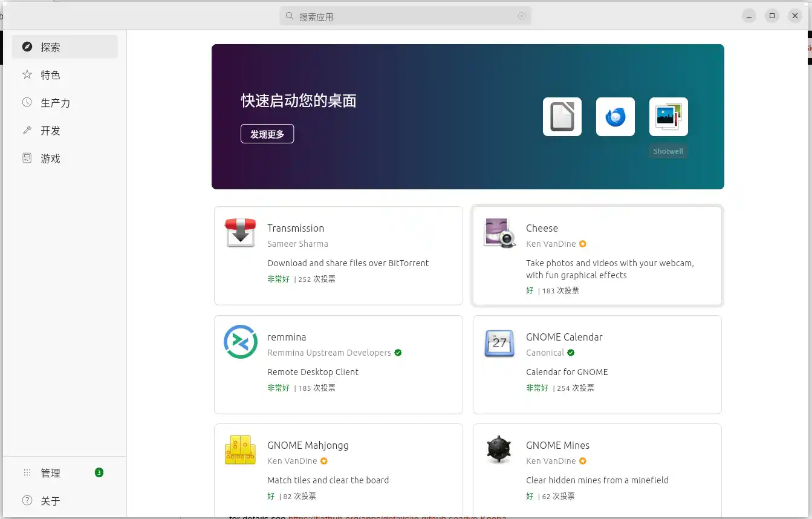
Task: Open the GNOME Mahjongg app title
Action: coord(308,445)
